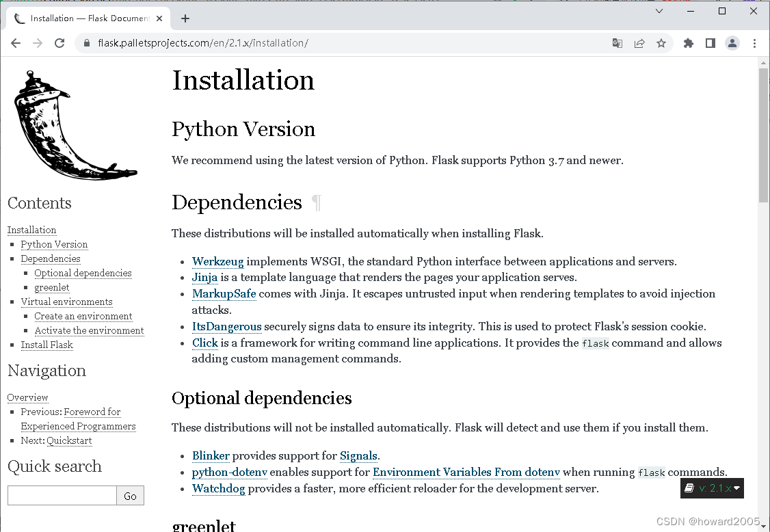Jump to Activate the environment in sidebar

[90, 330]
